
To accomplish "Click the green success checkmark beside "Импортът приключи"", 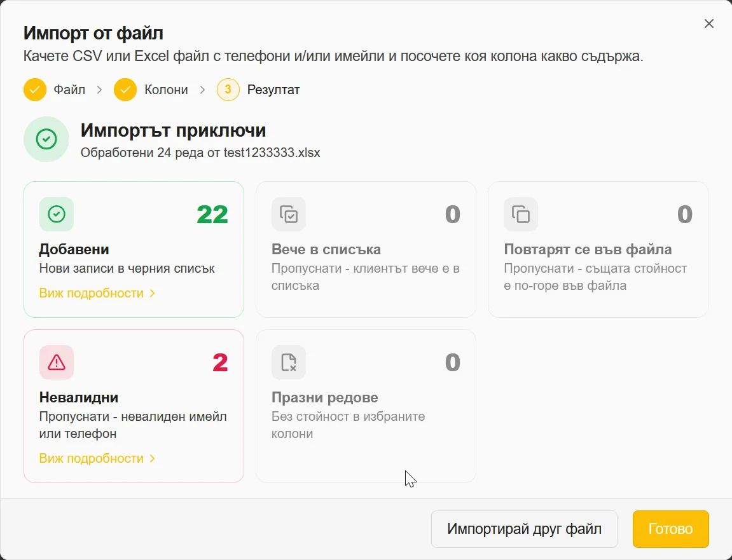I will coord(46,139).
